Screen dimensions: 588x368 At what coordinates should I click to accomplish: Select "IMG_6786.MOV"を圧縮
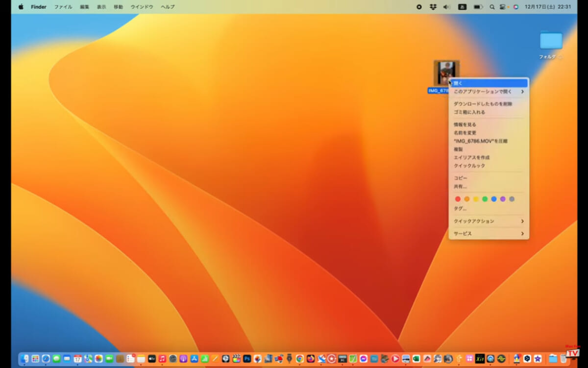pos(489,141)
